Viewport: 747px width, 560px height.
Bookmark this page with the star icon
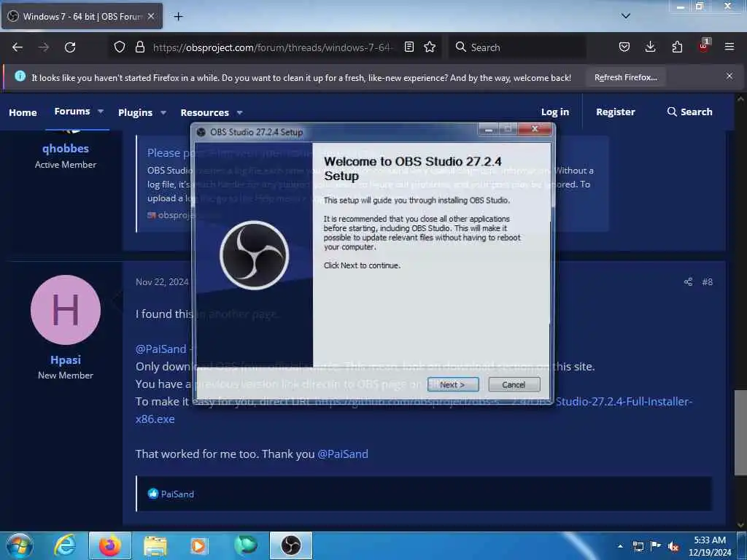[430, 47]
